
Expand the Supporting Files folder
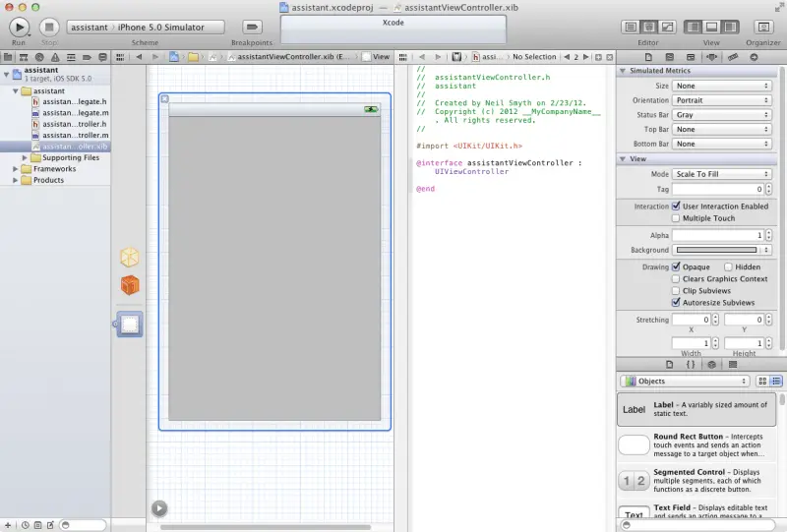coord(25,157)
